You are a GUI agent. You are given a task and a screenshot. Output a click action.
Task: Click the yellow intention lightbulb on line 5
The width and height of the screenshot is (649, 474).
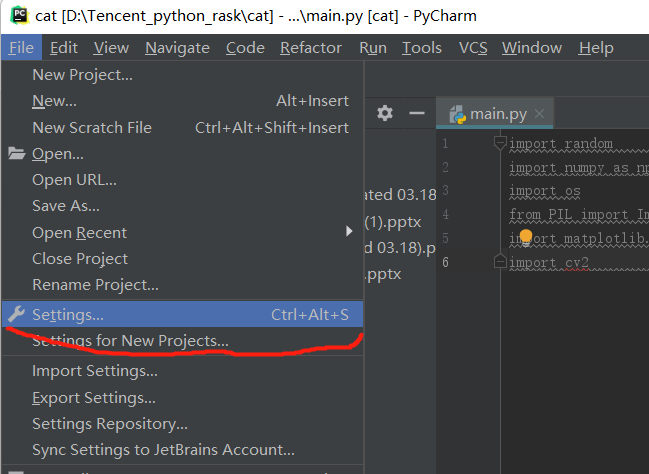(x=526, y=237)
